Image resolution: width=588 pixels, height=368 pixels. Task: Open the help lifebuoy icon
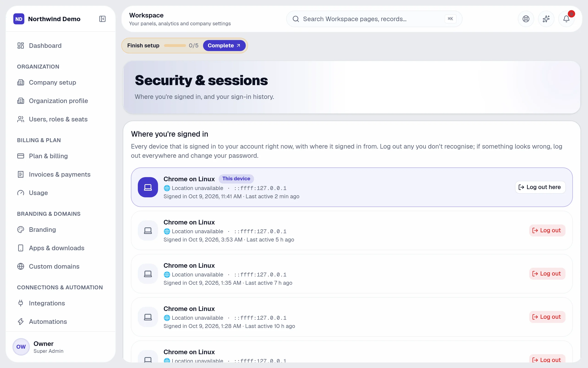[x=526, y=19]
